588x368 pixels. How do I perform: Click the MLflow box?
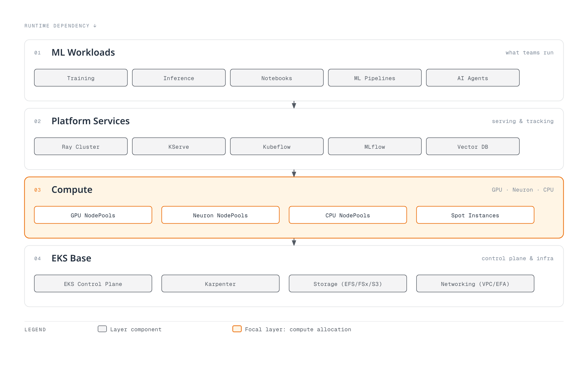point(375,146)
